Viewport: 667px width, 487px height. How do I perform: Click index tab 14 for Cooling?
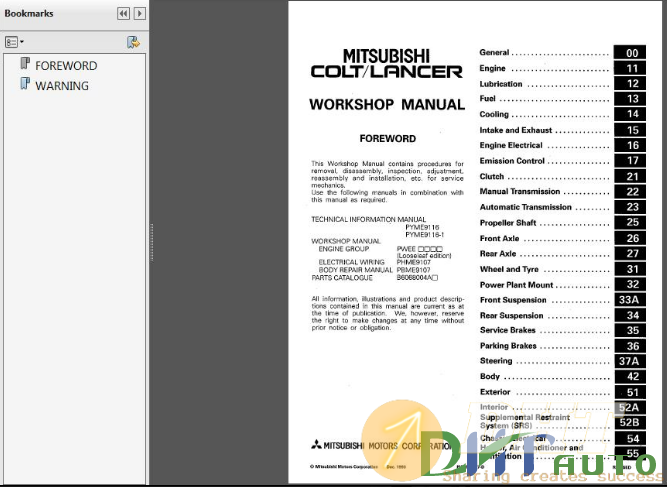point(630,114)
